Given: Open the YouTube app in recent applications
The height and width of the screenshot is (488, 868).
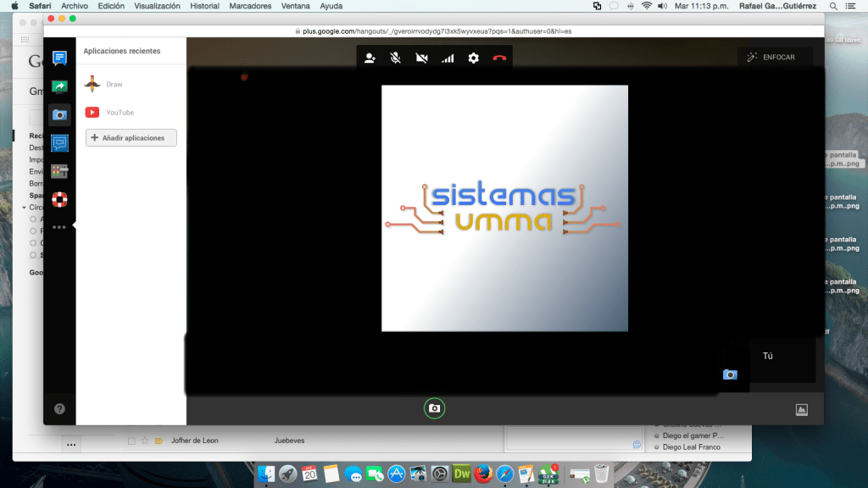Looking at the screenshot, I should point(117,112).
